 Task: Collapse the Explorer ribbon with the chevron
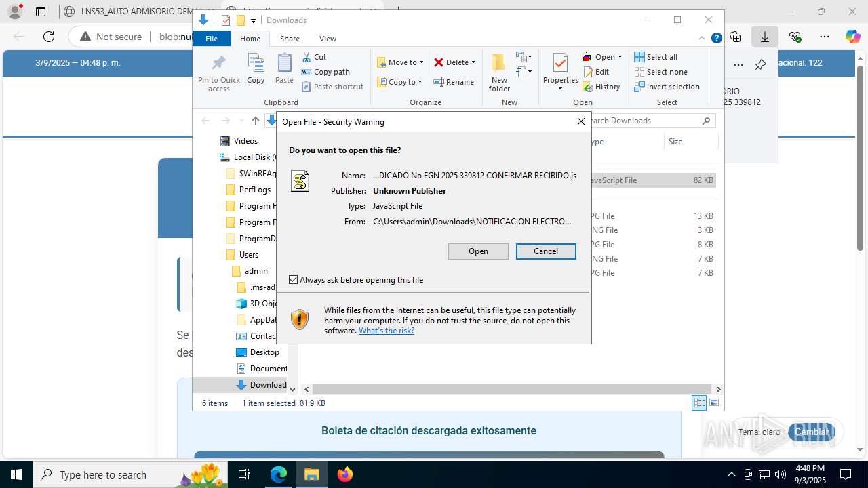[x=702, y=39]
